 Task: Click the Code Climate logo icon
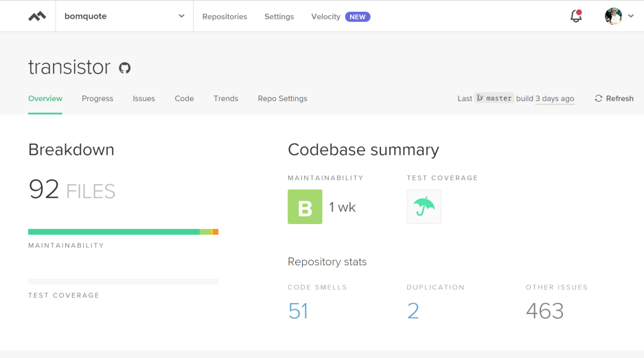click(x=37, y=16)
